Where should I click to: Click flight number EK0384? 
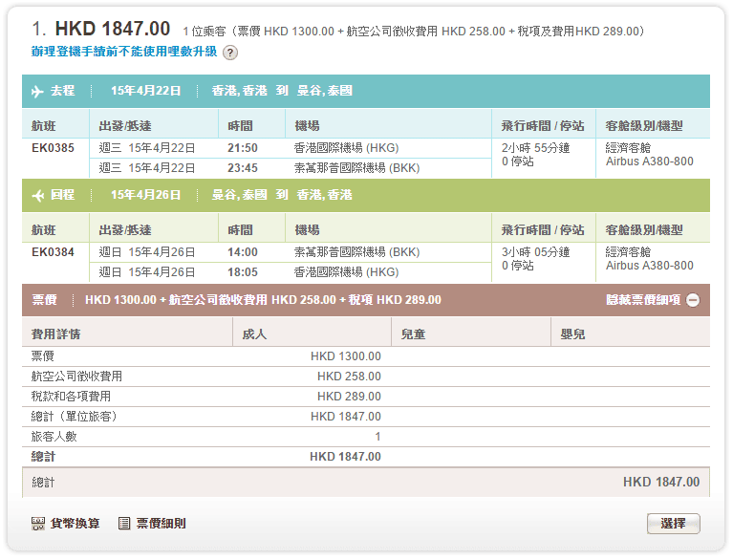point(53,252)
